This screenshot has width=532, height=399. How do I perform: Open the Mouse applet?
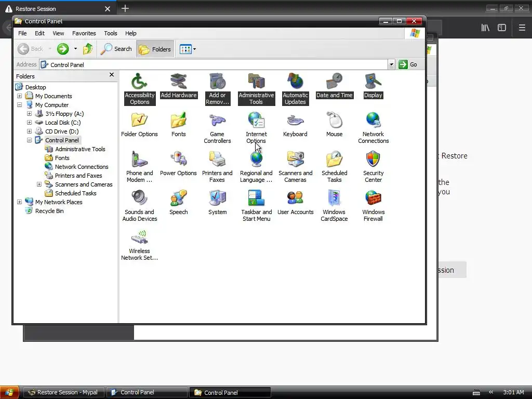pos(334,125)
